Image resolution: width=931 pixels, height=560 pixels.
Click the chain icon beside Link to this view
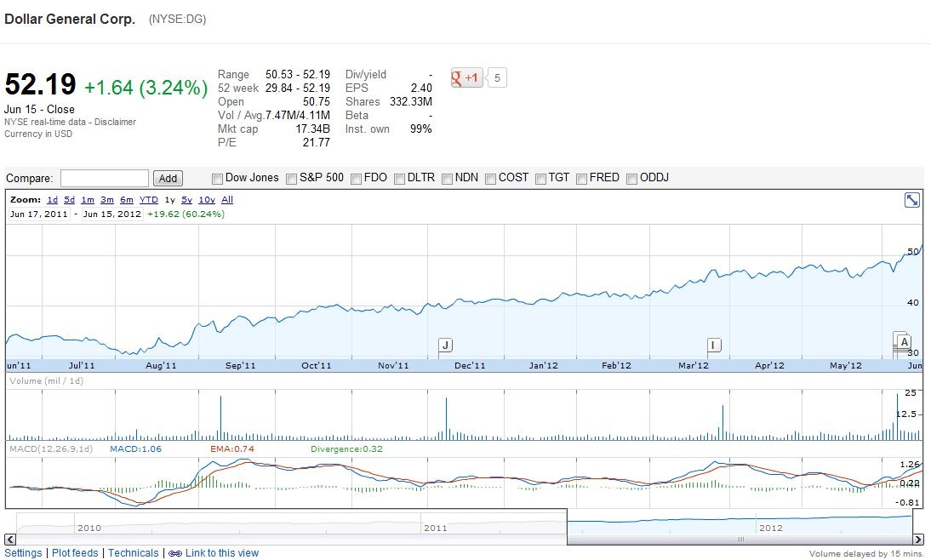point(175,553)
